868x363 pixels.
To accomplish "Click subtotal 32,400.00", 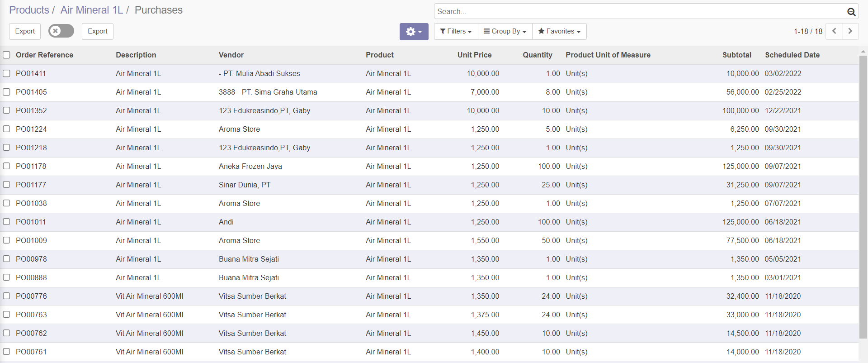I will click(x=742, y=296).
